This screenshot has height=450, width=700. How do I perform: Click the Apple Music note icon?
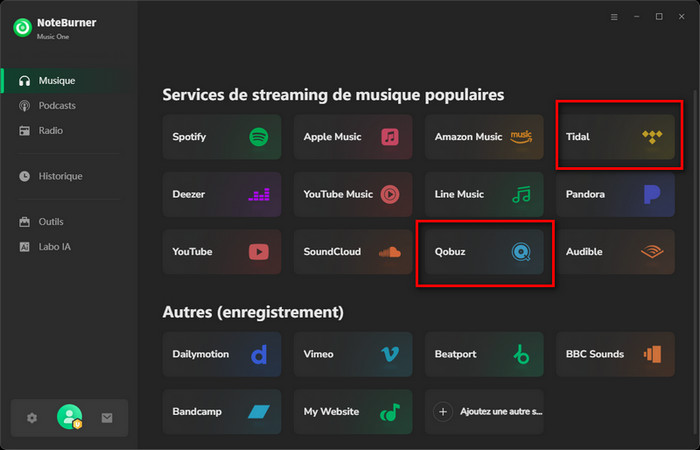[x=390, y=137]
